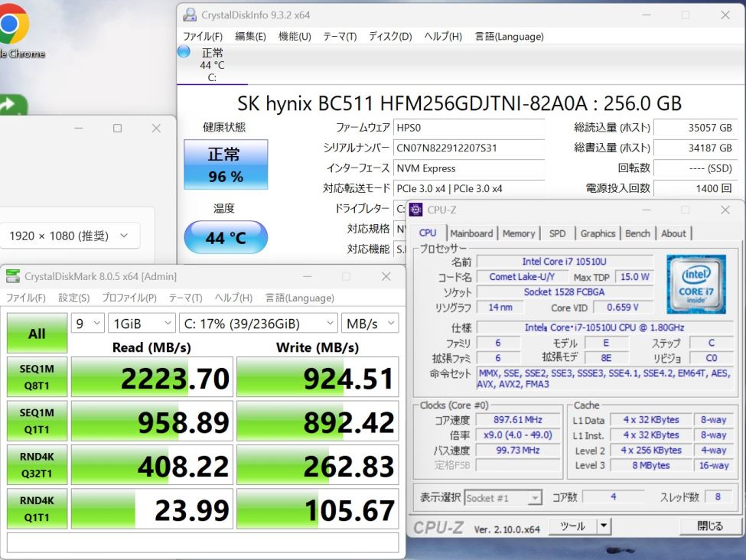Run the SEQ1M Q1T1 benchmark
The height and width of the screenshot is (560, 746).
click(37, 421)
